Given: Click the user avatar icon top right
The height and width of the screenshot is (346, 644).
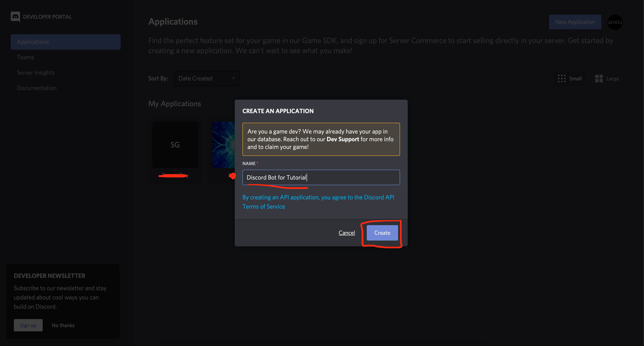Looking at the screenshot, I should click(x=615, y=22).
